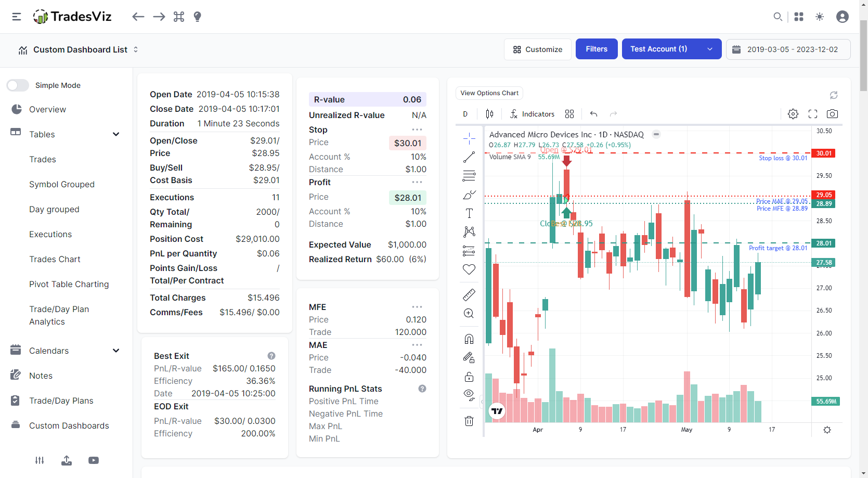Click View Options Chart button

[489, 93]
